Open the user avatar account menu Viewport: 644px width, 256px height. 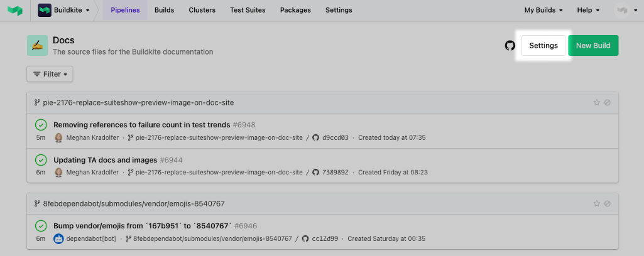pyautogui.click(x=626, y=10)
